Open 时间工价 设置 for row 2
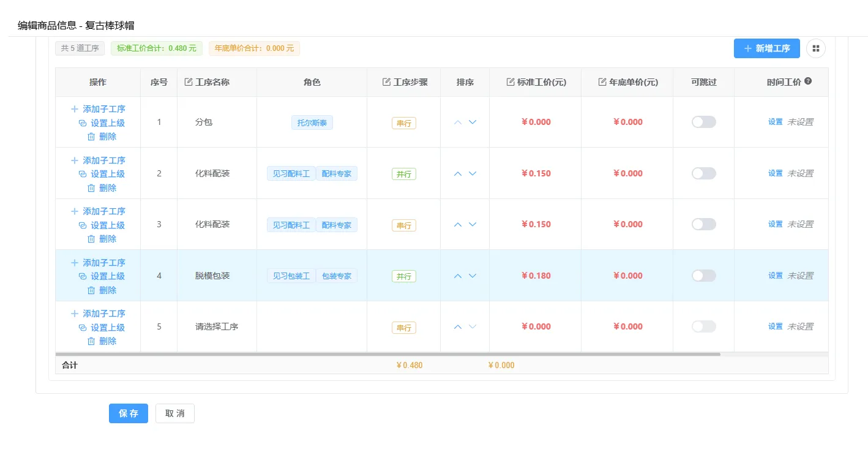 776,173
